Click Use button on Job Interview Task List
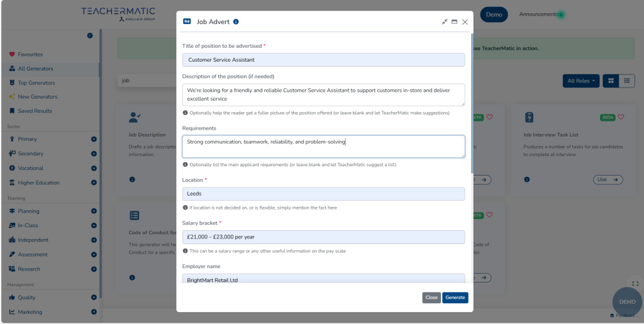 (608, 179)
